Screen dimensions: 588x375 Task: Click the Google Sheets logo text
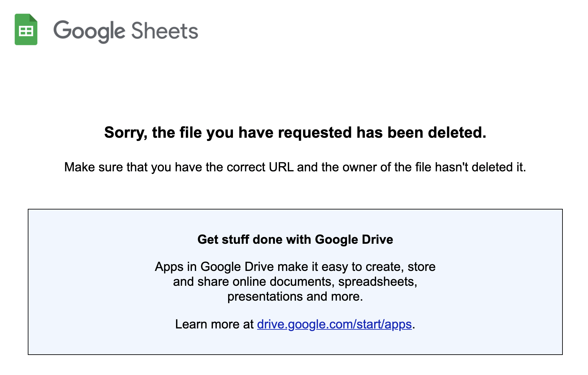[x=126, y=31]
